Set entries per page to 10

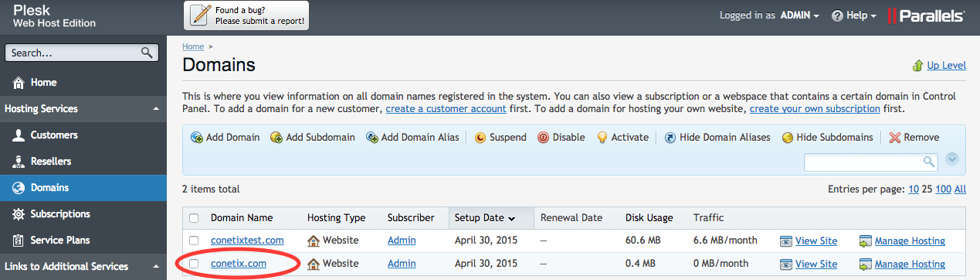coord(914,190)
